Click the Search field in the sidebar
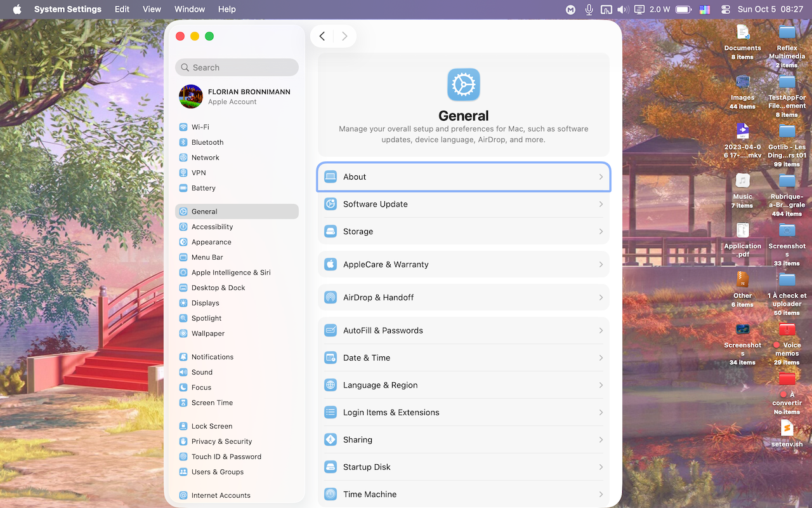Viewport: 812px width, 508px height. 237,67
